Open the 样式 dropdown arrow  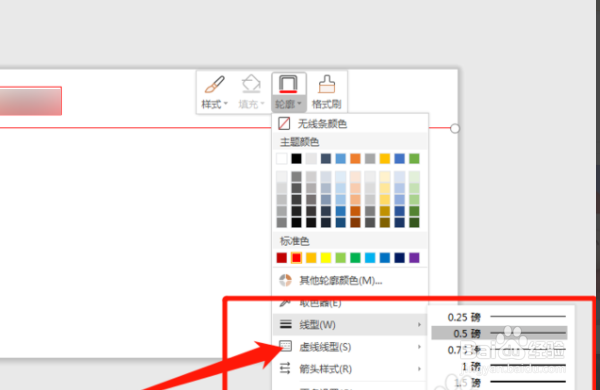[226, 104]
